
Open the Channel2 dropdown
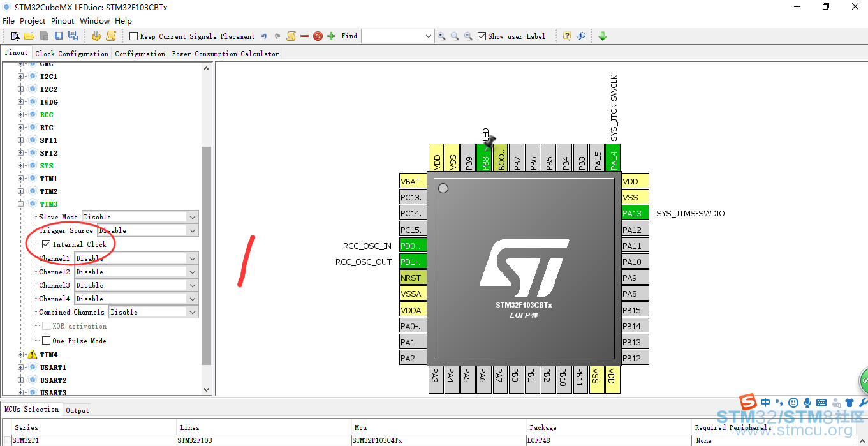193,272
